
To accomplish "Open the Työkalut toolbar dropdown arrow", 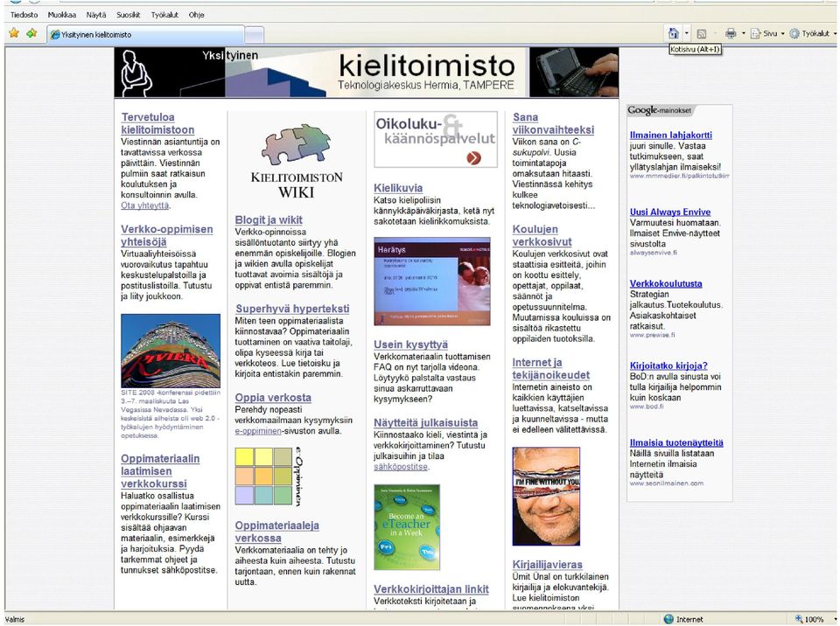I will [835, 34].
